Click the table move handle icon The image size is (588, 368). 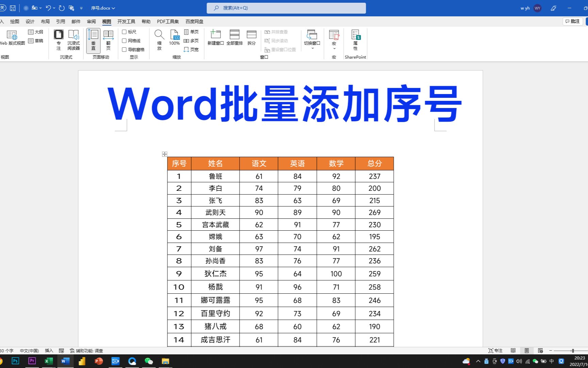[165, 154]
